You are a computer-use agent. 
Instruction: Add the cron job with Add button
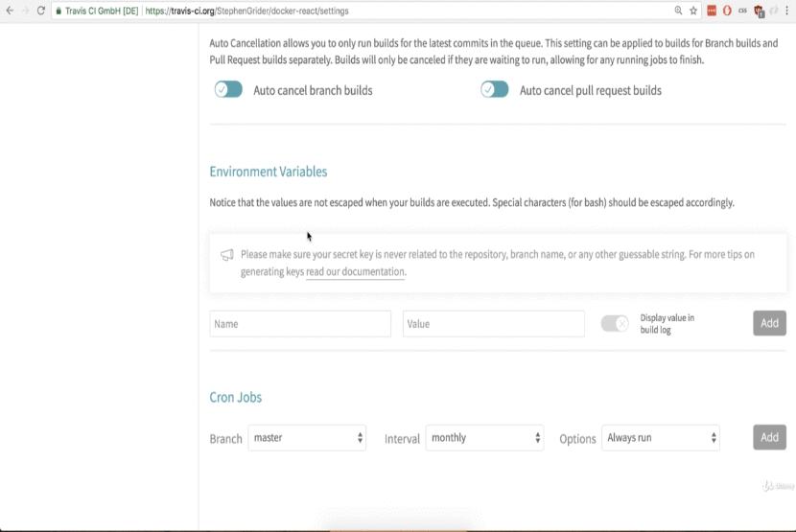[x=769, y=437]
